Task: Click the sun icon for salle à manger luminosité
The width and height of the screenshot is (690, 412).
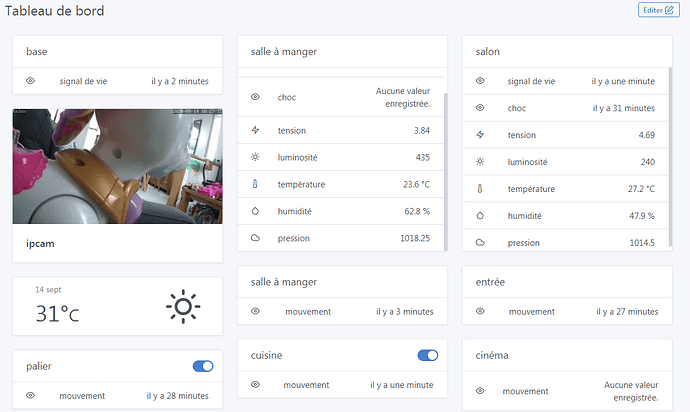Action: (x=255, y=157)
